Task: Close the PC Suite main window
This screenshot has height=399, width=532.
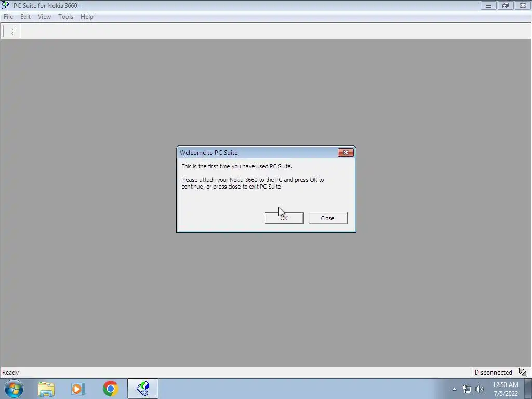Action: tap(523, 5)
